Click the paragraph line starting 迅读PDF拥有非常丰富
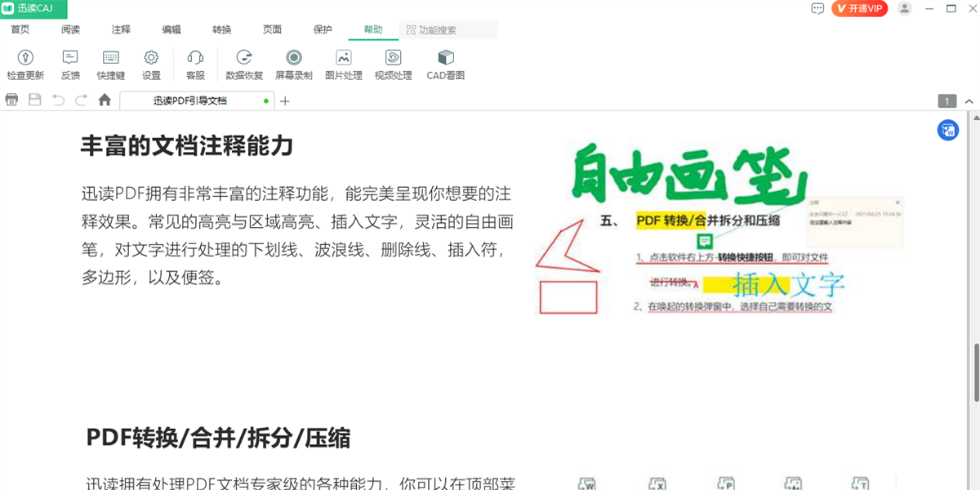 tap(296, 194)
